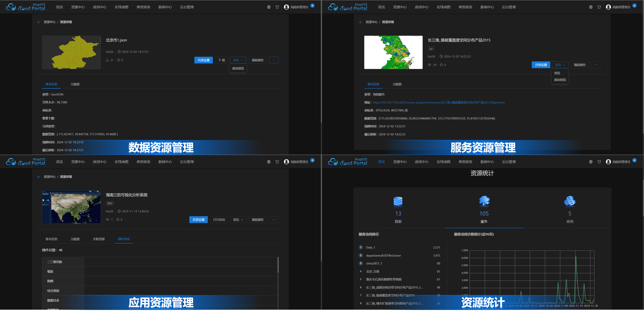Screen dimensions: 644x323
Task: Click the theme/skin icon beside the globe
Action: click(x=277, y=7)
